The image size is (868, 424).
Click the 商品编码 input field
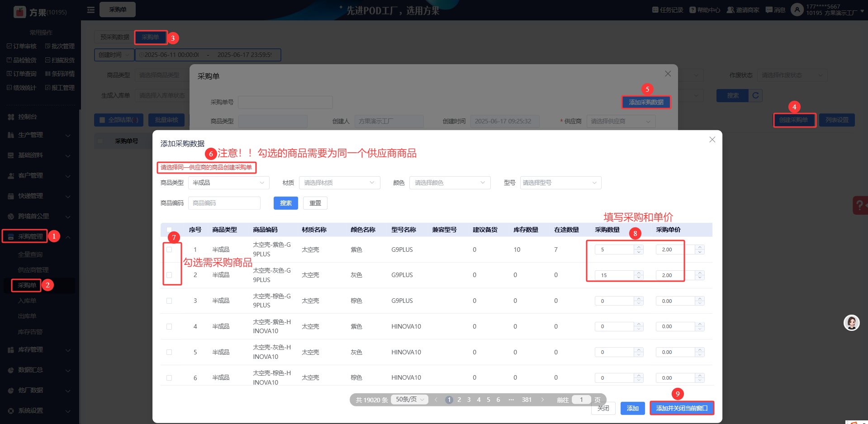pos(224,203)
